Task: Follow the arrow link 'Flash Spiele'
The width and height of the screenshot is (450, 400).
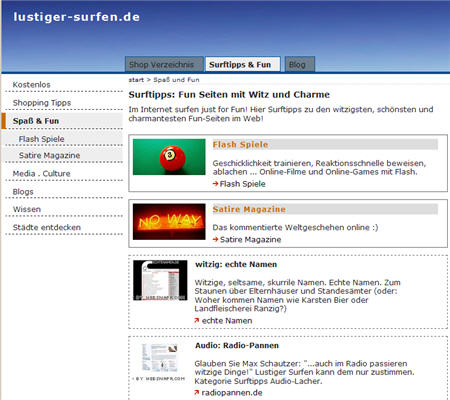Action: coord(242,184)
